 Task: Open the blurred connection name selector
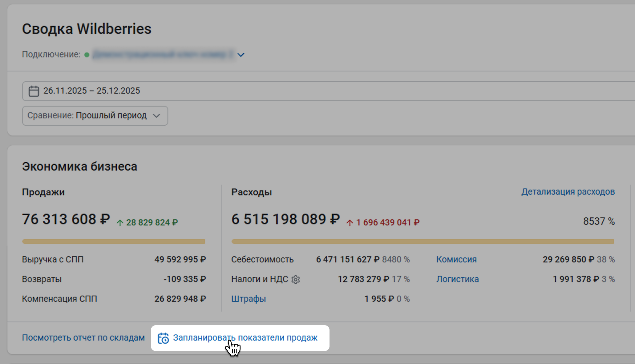point(163,55)
